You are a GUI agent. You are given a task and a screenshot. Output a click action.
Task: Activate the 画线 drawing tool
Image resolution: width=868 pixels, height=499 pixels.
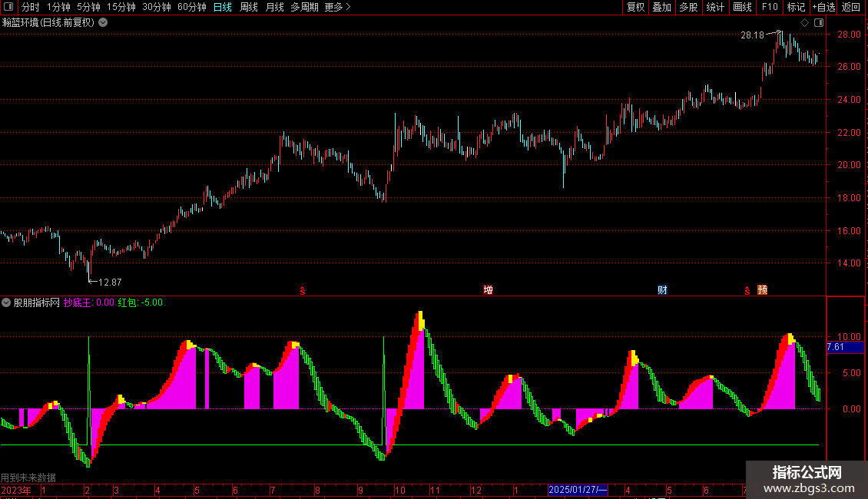point(742,7)
